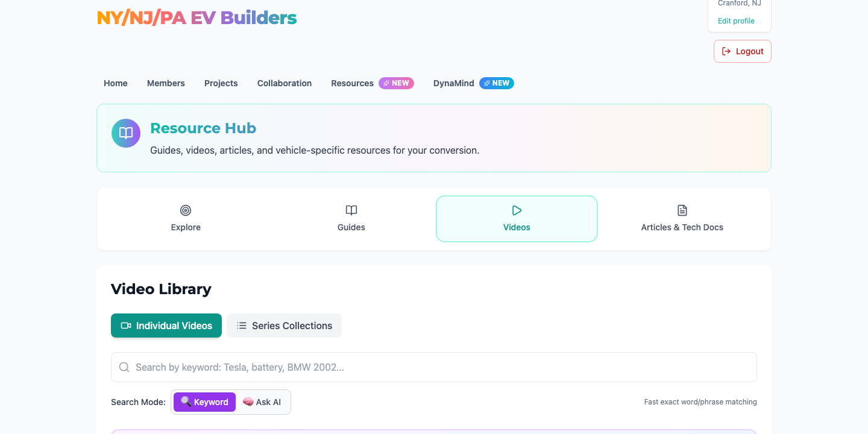Select the Individual Videos button
Image resolution: width=868 pixels, height=434 pixels.
(x=166, y=325)
